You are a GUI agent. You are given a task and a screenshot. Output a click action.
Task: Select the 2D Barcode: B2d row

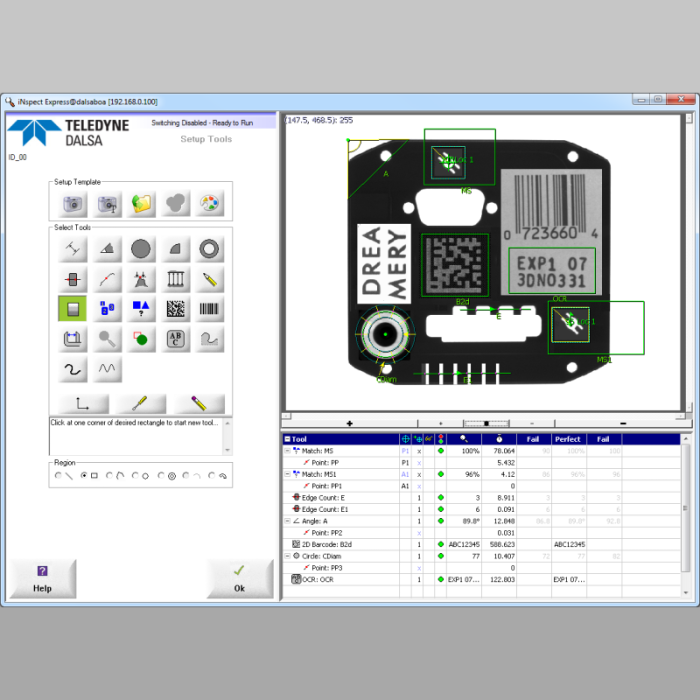pyautogui.click(x=481, y=545)
